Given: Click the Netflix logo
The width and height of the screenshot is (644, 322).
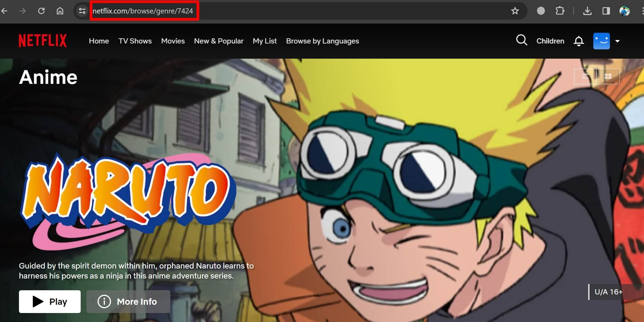Looking at the screenshot, I should pyautogui.click(x=43, y=41).
